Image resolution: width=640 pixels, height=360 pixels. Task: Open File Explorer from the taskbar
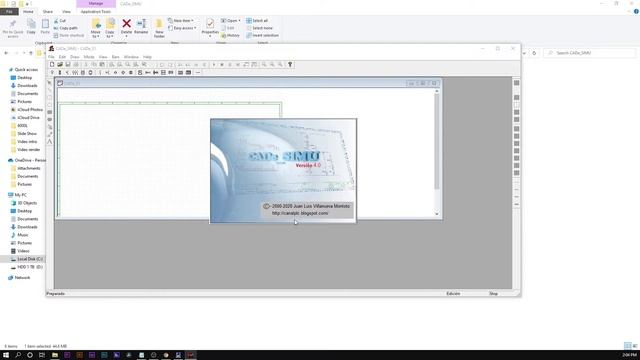click(55, 355)
